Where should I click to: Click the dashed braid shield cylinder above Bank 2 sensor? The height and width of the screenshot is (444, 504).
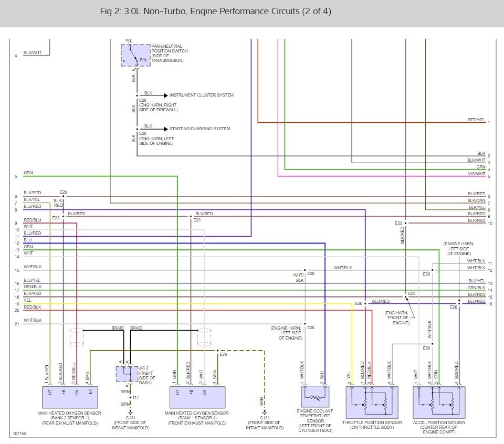click(x=77, y=337)
